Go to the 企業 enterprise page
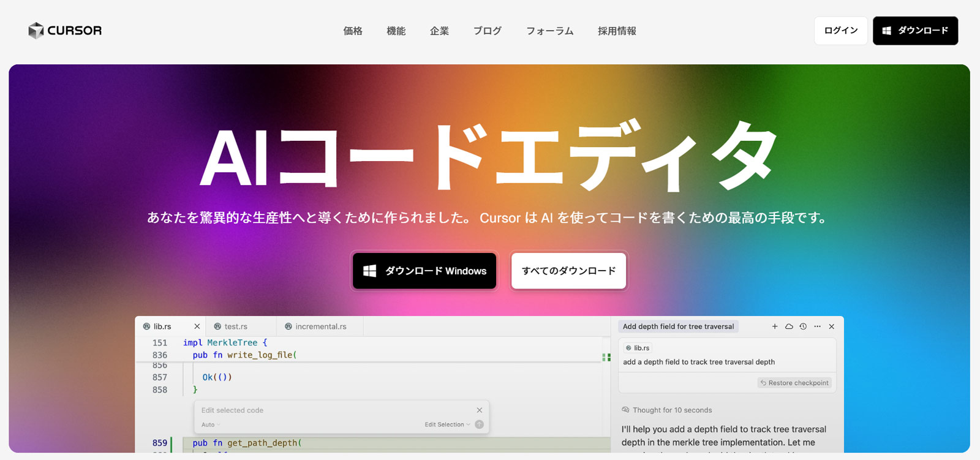The image size is (980, 460). 439,31
